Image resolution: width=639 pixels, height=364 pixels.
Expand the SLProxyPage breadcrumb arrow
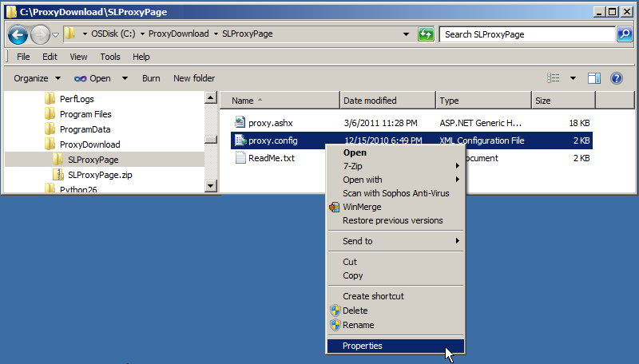216,34
